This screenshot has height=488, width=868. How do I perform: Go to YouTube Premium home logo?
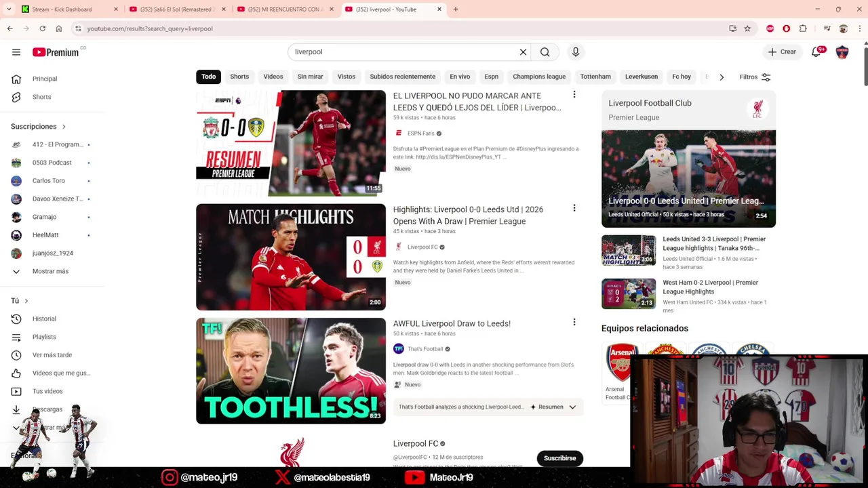coord(56,52)
